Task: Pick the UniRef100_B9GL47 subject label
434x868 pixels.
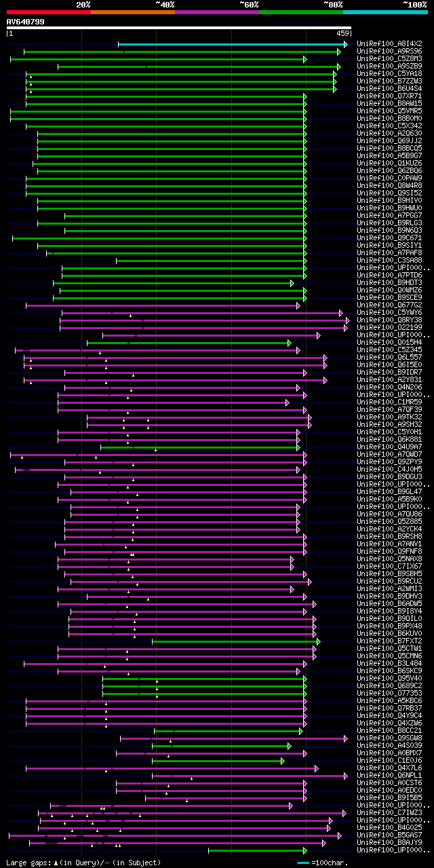Action: 389,492
